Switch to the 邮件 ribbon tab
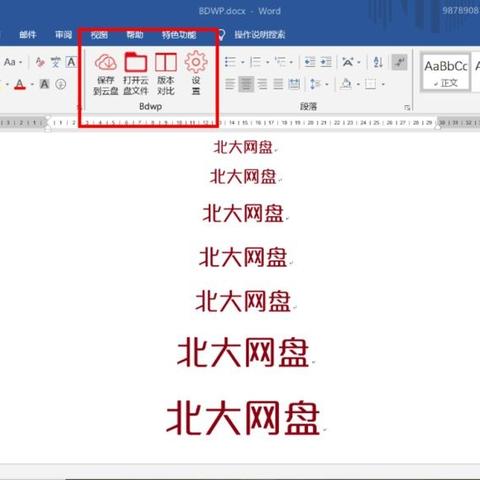The width and height of the screenshot is (480, 480). click(28, 35)
